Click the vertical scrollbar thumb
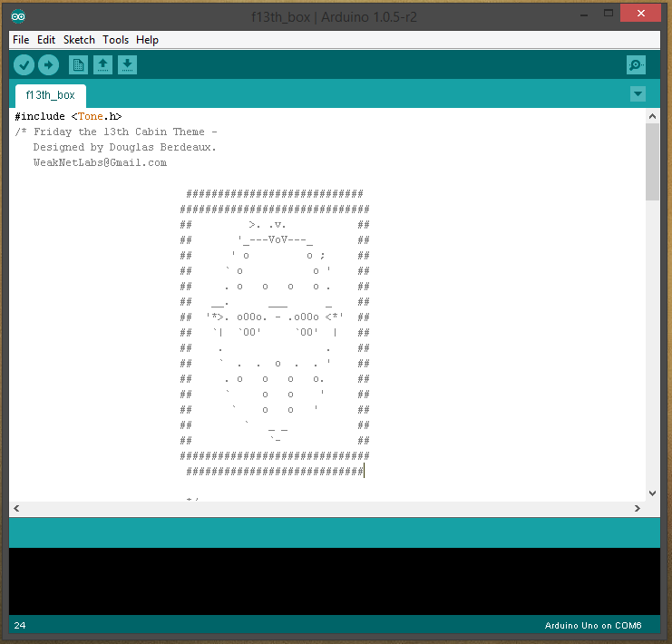672x644 pixels. coord(652,161)
